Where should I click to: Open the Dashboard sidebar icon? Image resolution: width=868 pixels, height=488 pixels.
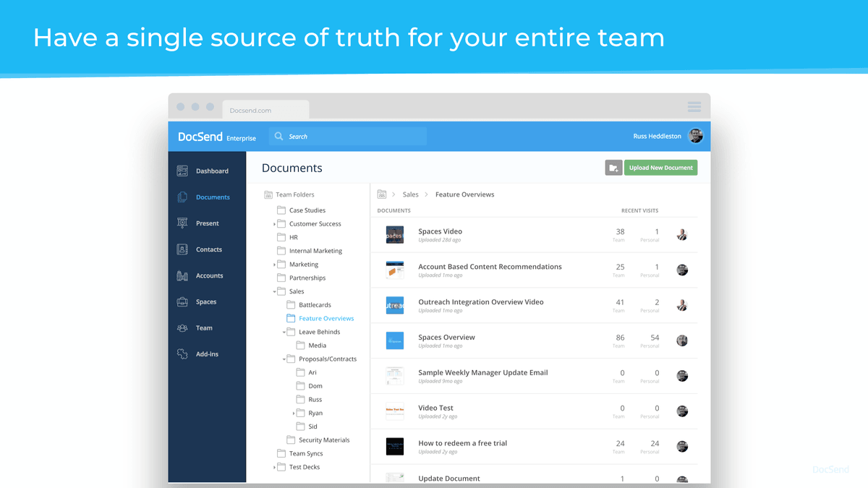click(x=182, y=171)
